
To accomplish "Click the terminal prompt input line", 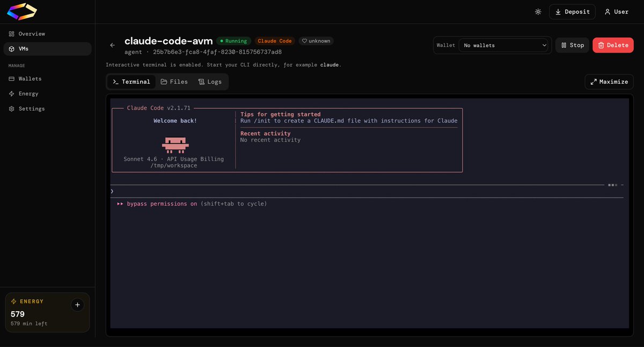I will (x=367, y=191).
